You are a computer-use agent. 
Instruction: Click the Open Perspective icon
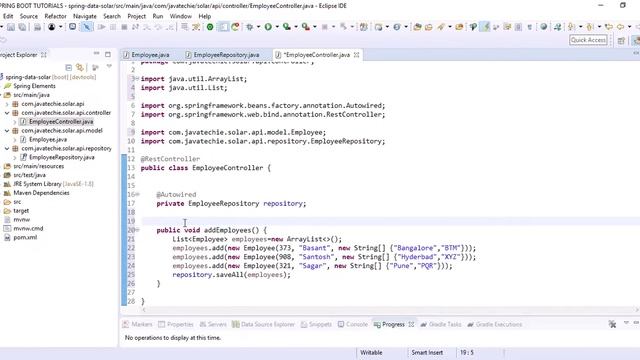pos(621,40)
